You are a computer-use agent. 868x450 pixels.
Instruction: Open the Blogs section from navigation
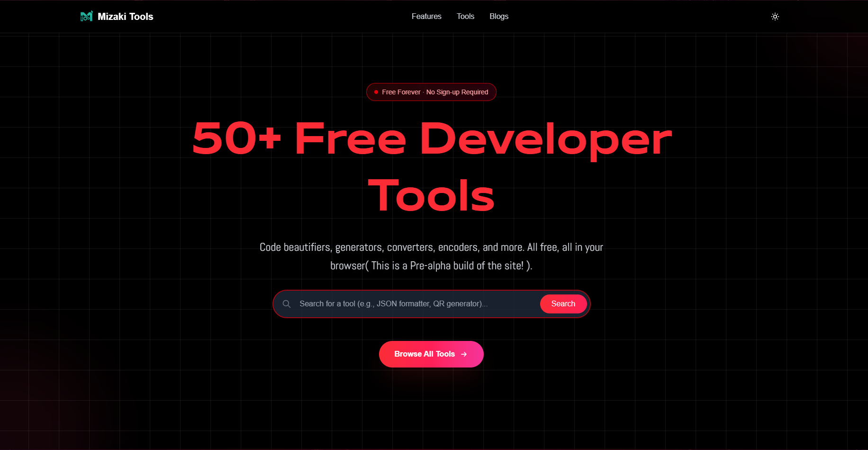tap(498, 16)
